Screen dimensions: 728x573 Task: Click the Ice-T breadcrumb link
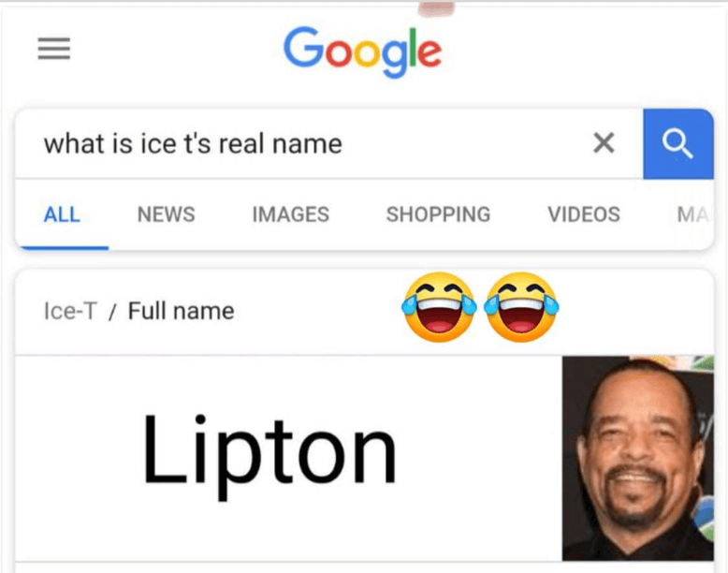click(70, 311)
